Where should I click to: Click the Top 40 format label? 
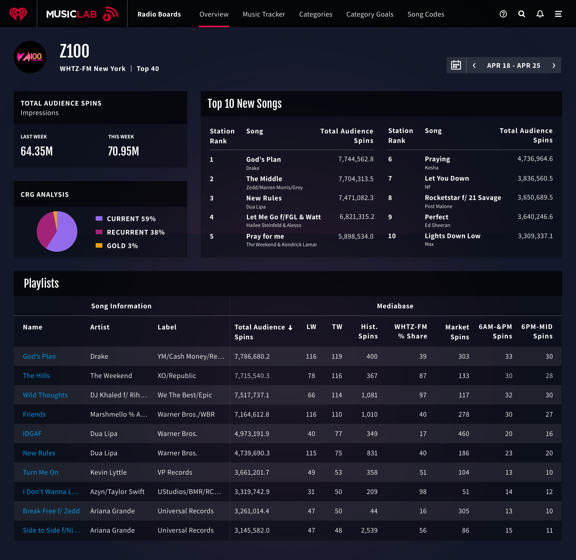[x=148, y=69]
